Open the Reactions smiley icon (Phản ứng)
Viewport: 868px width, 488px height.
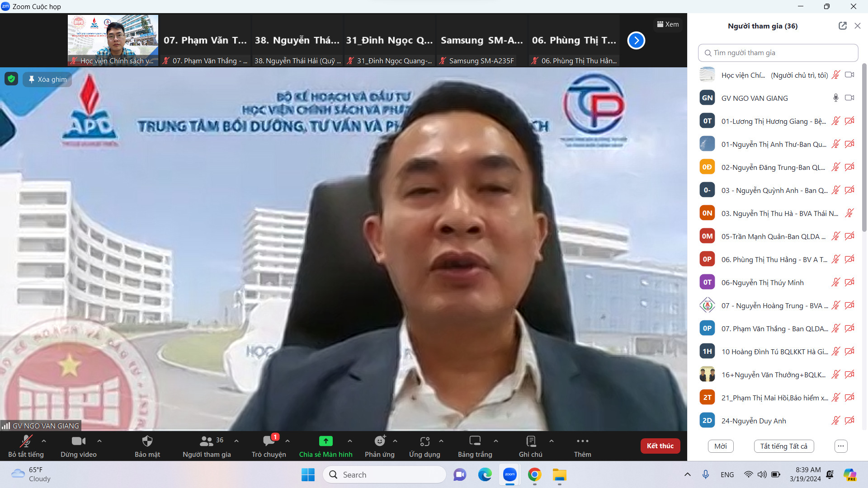[380, 441]
